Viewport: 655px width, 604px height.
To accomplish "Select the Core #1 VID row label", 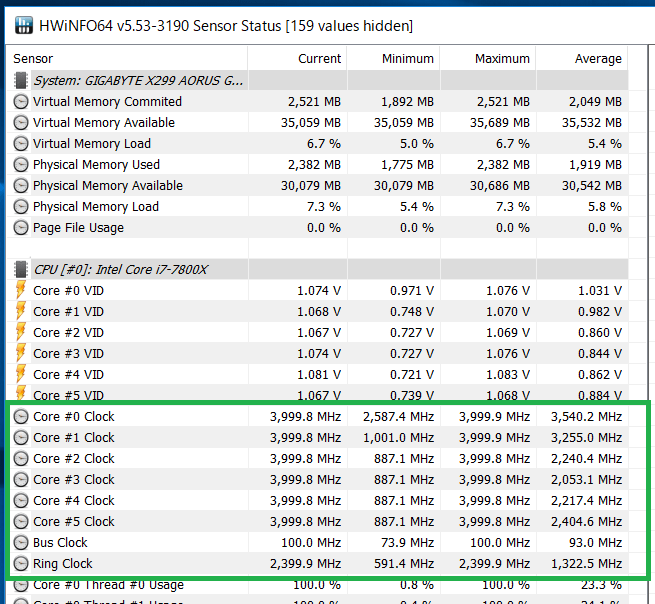I will pyautogui.click(x=69, y=312).
